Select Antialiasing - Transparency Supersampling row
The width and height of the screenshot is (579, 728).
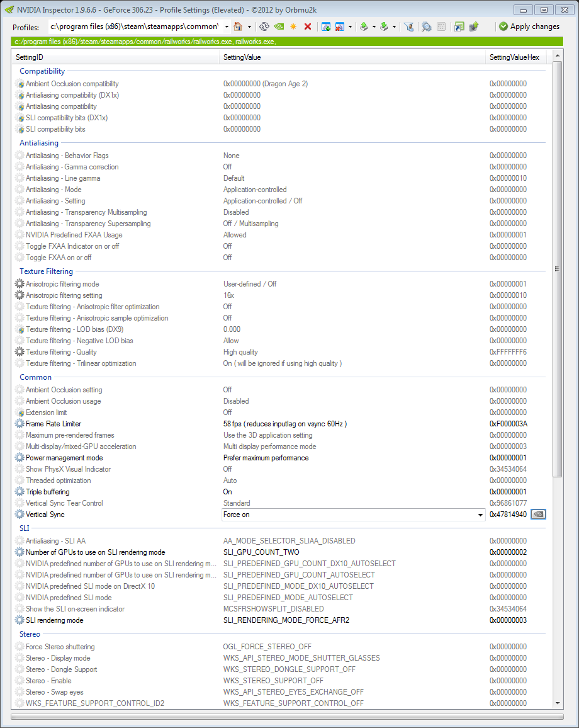click(x=280, y=224)
